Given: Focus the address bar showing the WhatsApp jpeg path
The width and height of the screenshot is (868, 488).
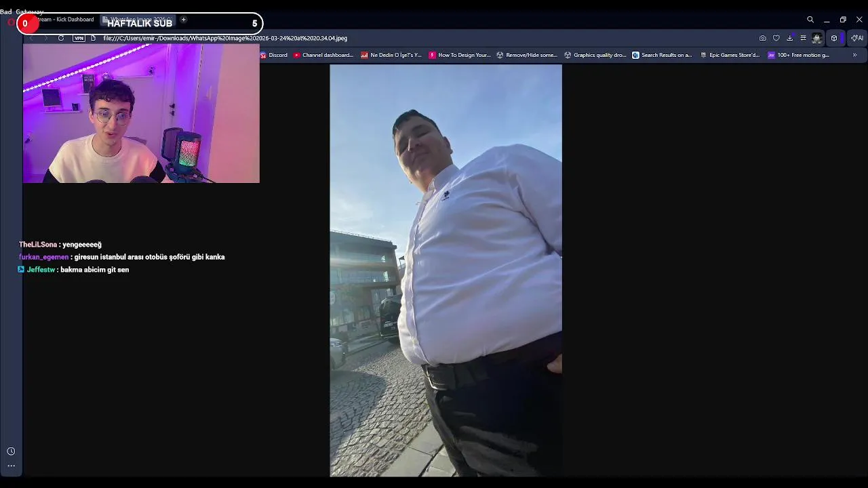Looking at the screenshot, I should coord(225,38).
